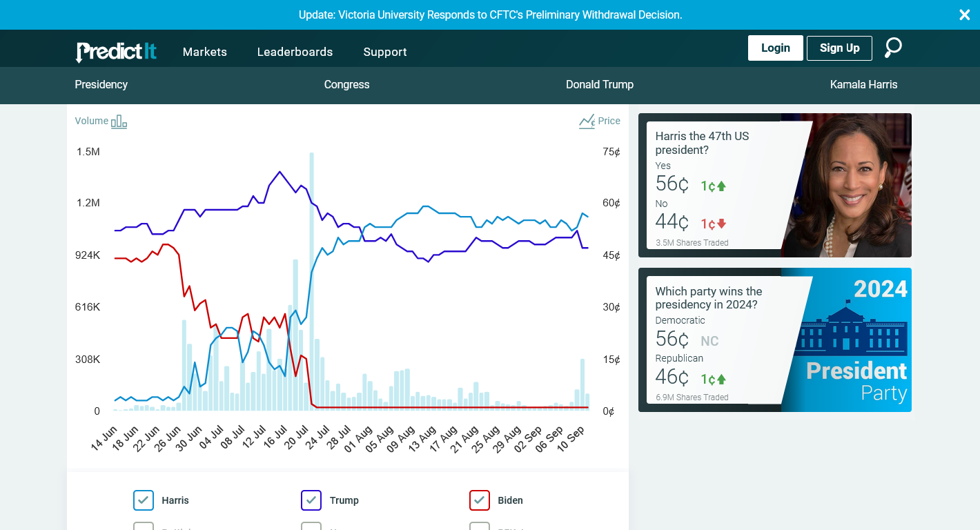980x530 pixels.
Task: Open 'Which party wins the presidency' market
Action: [x=709, y=298]
